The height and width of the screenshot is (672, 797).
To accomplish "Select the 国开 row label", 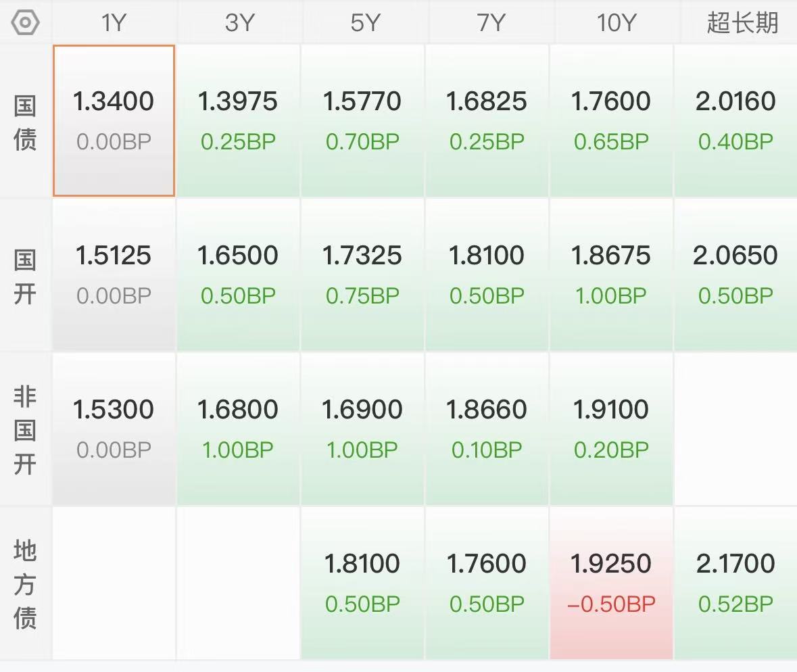I will tap(25, 277).
